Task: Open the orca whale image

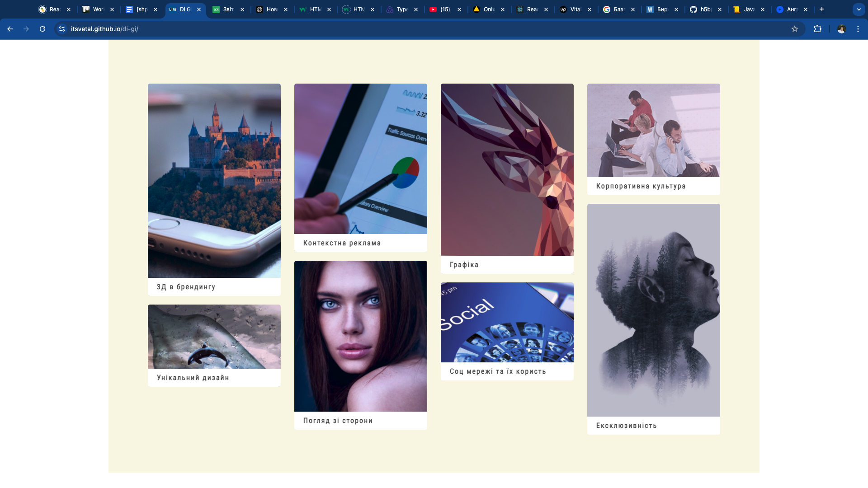Action: click(x=214, y=337)
